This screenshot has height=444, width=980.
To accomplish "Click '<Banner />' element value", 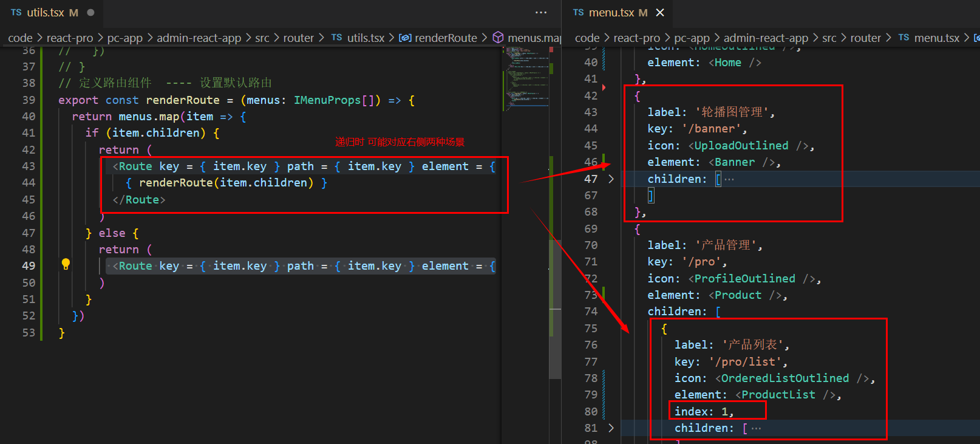I will coord(741,162).
